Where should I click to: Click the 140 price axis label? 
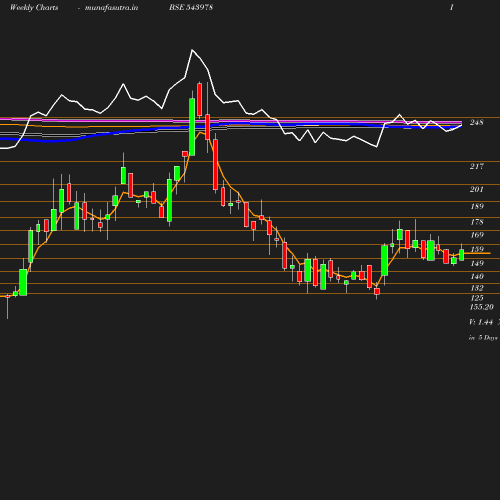tap(477, 276)
